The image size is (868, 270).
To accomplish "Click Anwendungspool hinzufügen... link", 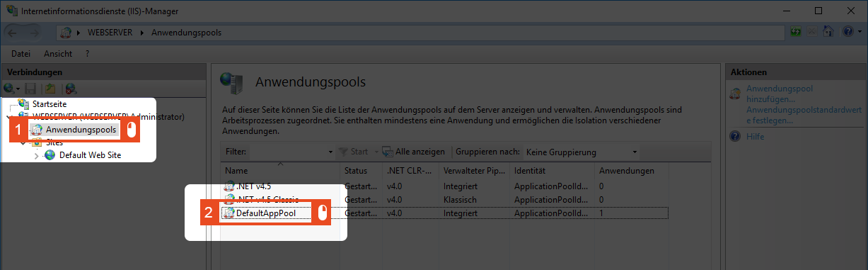I will pos(780,94).
